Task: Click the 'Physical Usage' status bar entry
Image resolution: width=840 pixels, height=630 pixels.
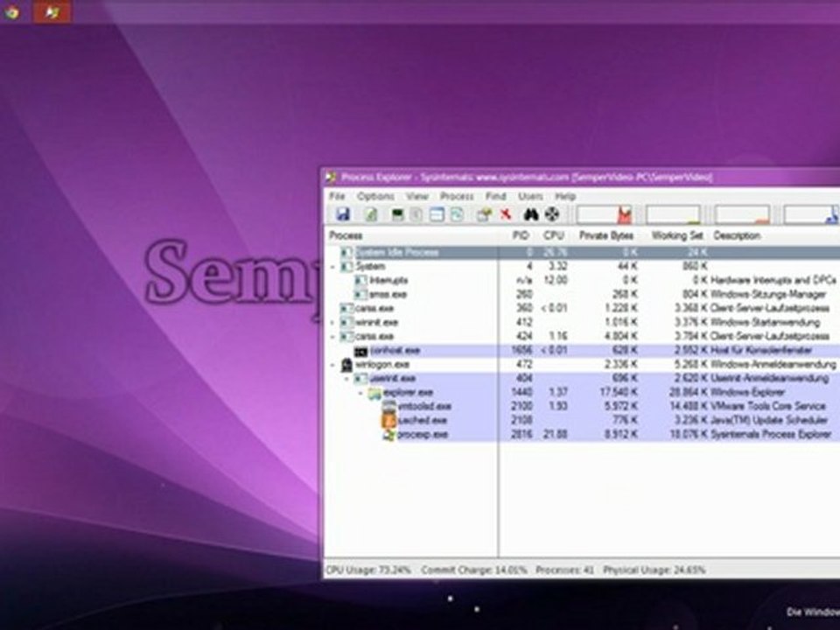Action: tap(654, 570)
